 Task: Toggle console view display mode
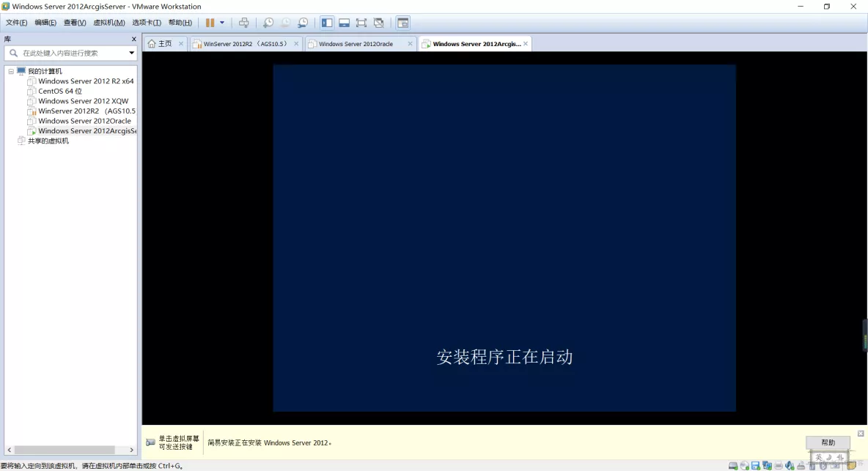tap(402, 22)
